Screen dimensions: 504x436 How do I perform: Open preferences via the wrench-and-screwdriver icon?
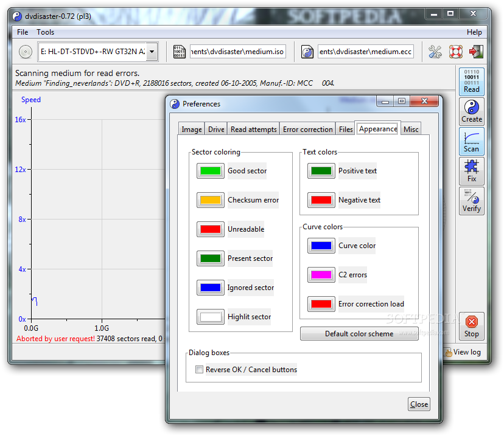coord(435,51)
